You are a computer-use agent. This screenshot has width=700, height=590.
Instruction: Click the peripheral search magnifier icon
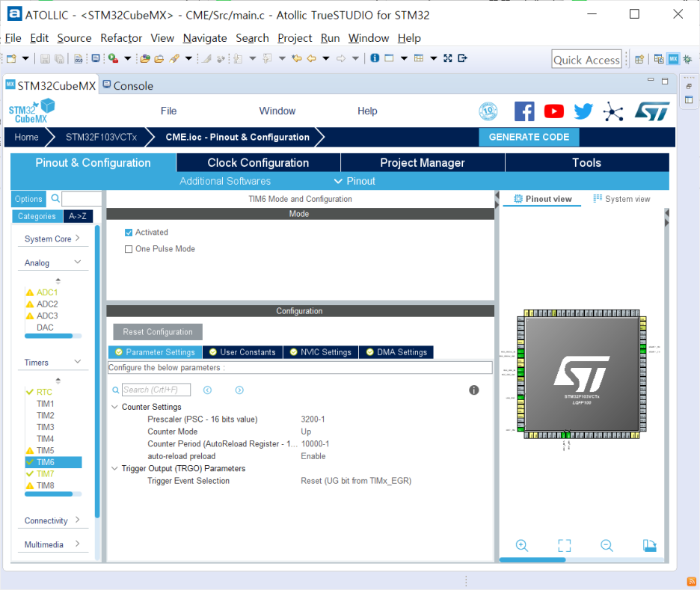(x=55, y=198)
